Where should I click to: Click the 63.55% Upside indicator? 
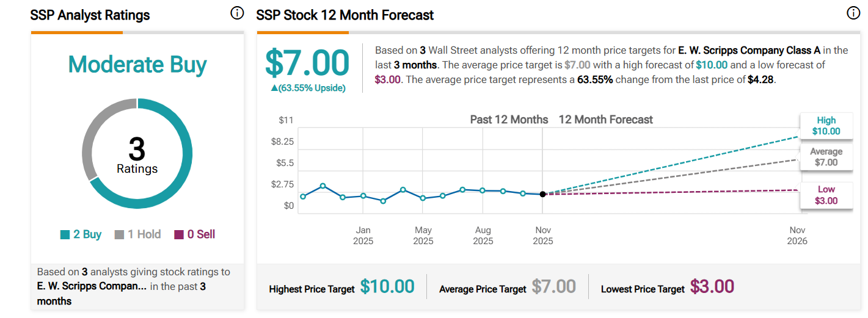coord(307,88)
